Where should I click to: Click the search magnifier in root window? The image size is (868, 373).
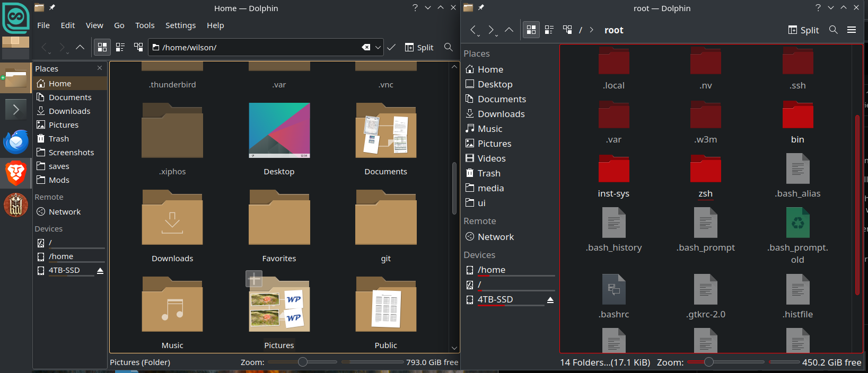pyautogui.click(x=833, y=30)
